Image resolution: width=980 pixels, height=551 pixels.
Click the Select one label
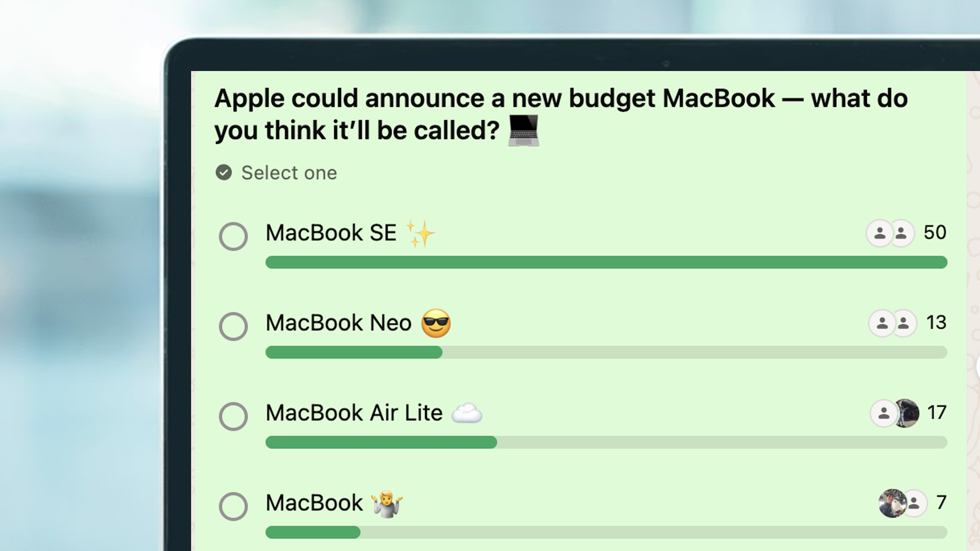pos(289,172)
